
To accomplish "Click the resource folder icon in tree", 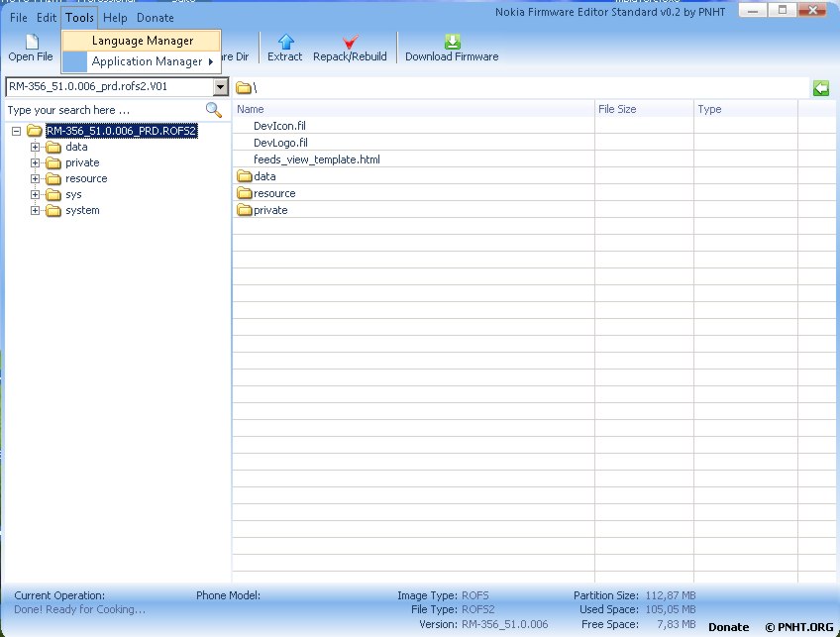I will [x=53, y=178].
